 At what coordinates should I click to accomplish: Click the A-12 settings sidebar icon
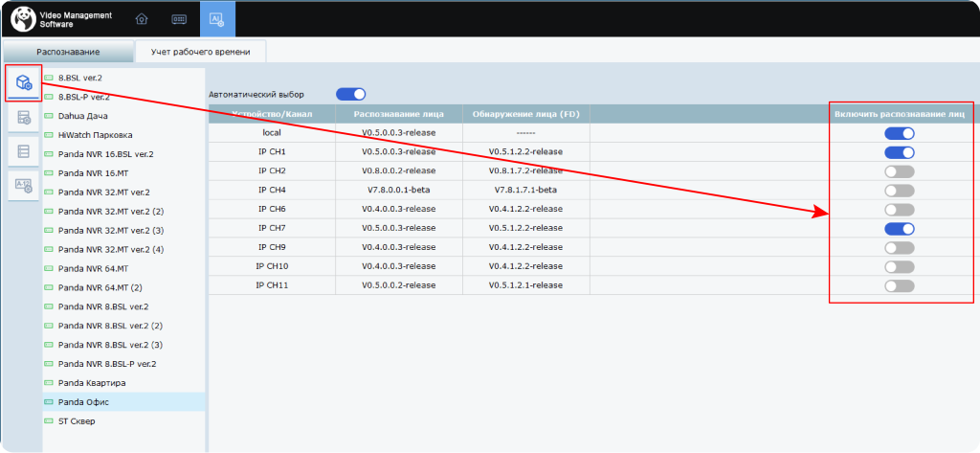coord(24,186)
